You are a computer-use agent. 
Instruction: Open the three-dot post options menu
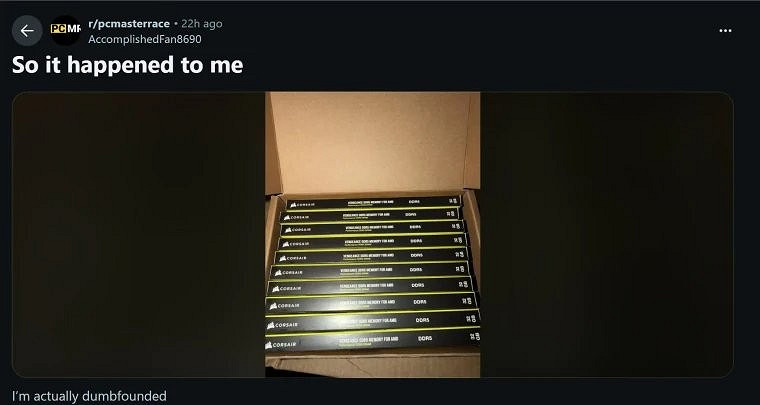[726, 30]
